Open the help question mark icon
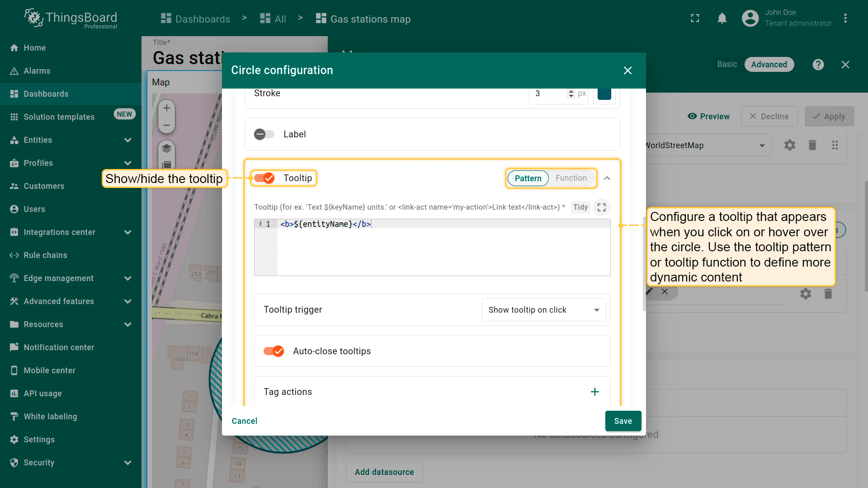 (x=818, y=65)
